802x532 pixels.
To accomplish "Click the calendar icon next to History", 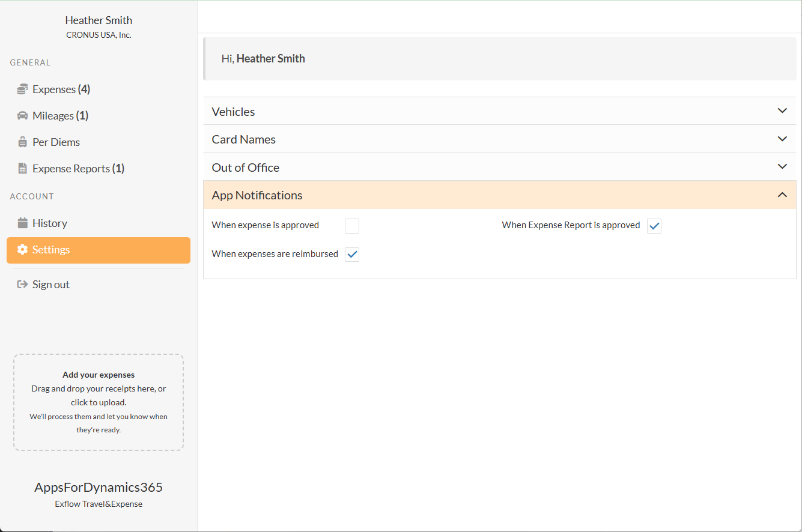I will (x=22, y=223).
